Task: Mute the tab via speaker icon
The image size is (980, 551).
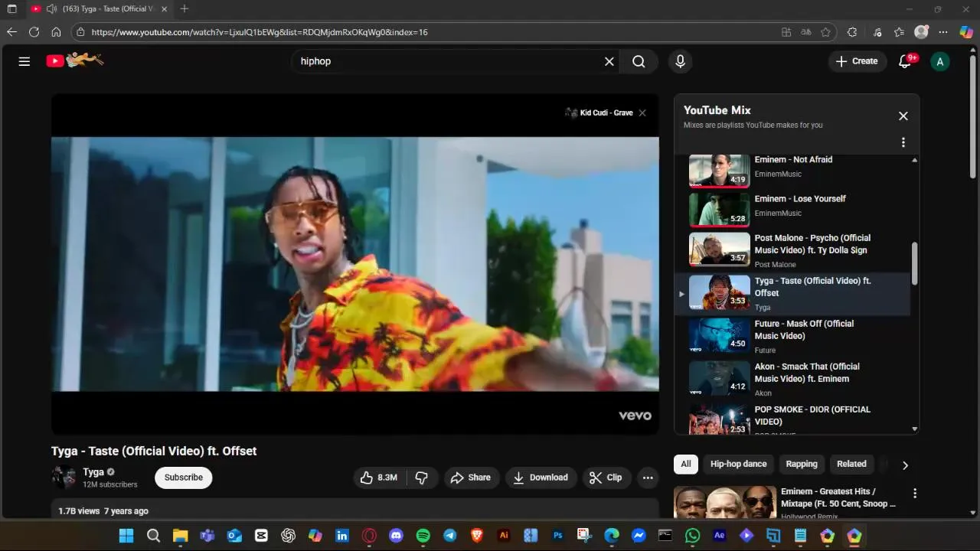Action: tap(51, 9)
